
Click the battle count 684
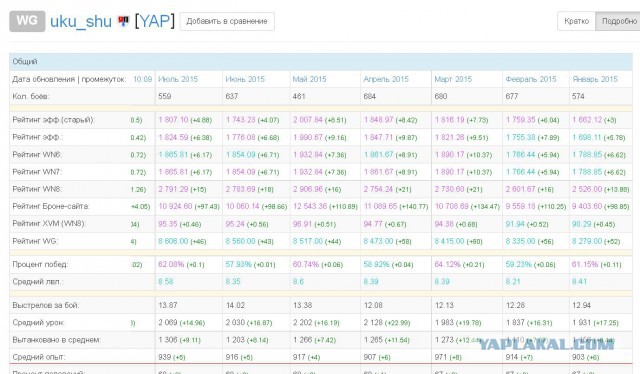(370, 96)
